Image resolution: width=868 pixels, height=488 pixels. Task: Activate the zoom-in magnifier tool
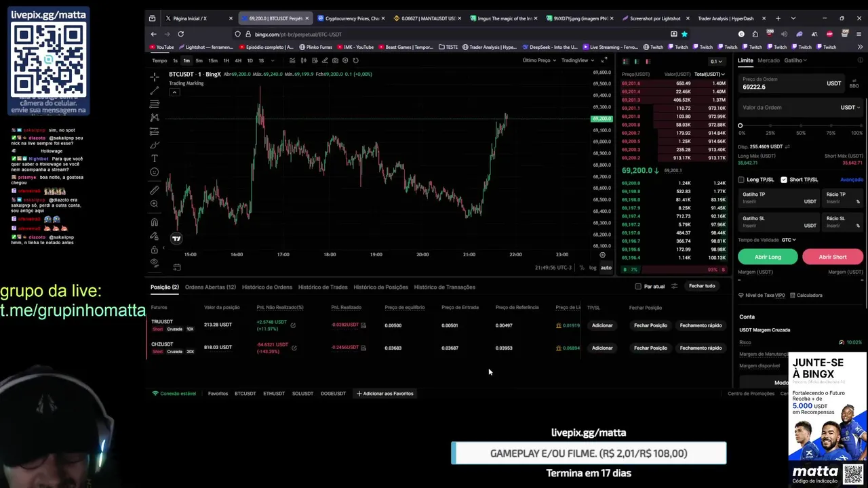pos(155,204)
